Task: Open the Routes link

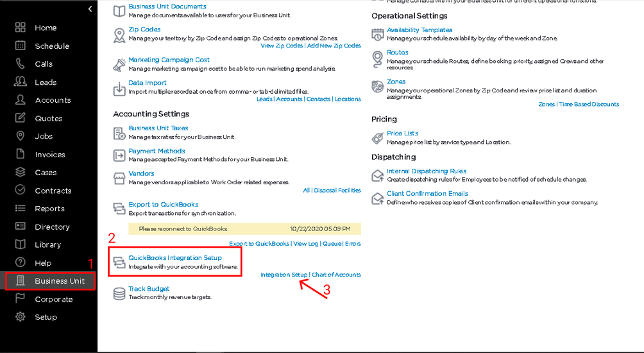Action: point(398,53)
